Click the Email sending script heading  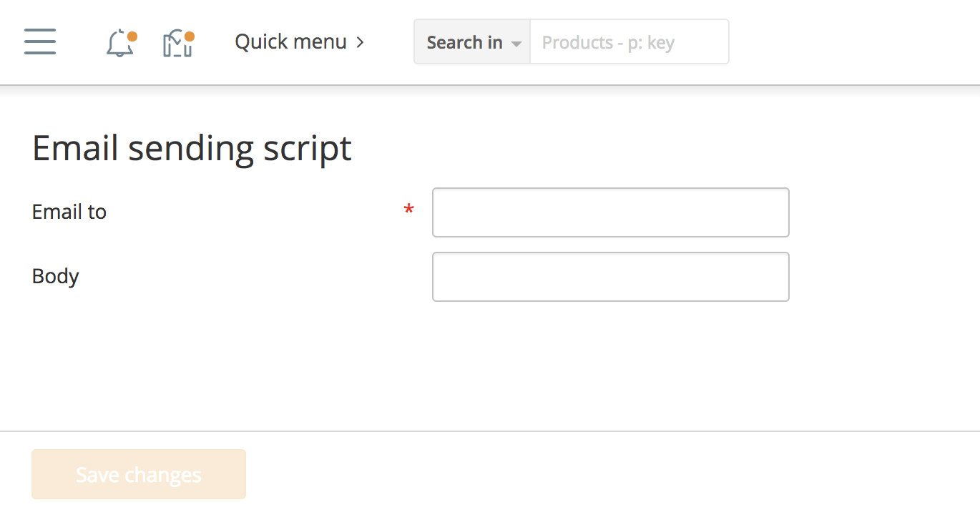pos(192,147)
